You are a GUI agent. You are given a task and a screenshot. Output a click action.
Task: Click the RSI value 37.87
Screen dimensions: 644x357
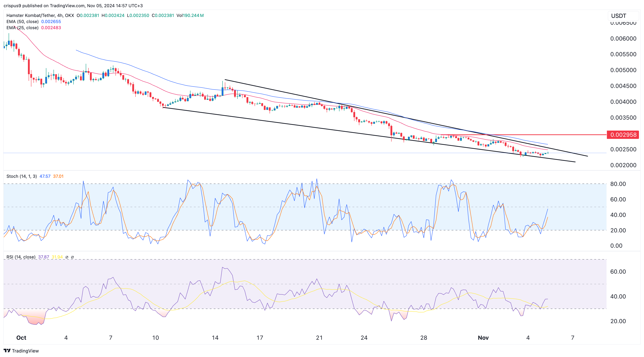(x=43, y=257)
